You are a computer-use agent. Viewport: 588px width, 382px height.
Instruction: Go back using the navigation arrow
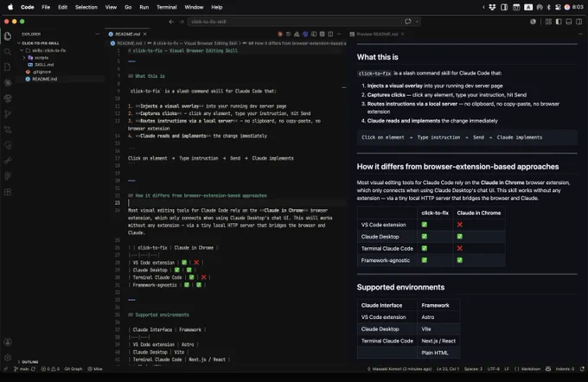click(x=171, y=22)
